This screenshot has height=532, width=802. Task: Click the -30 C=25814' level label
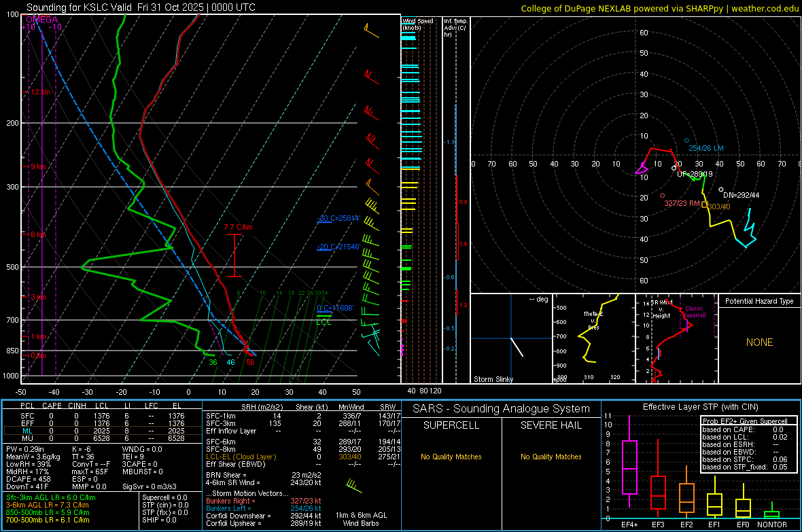(x=338, y=218)
